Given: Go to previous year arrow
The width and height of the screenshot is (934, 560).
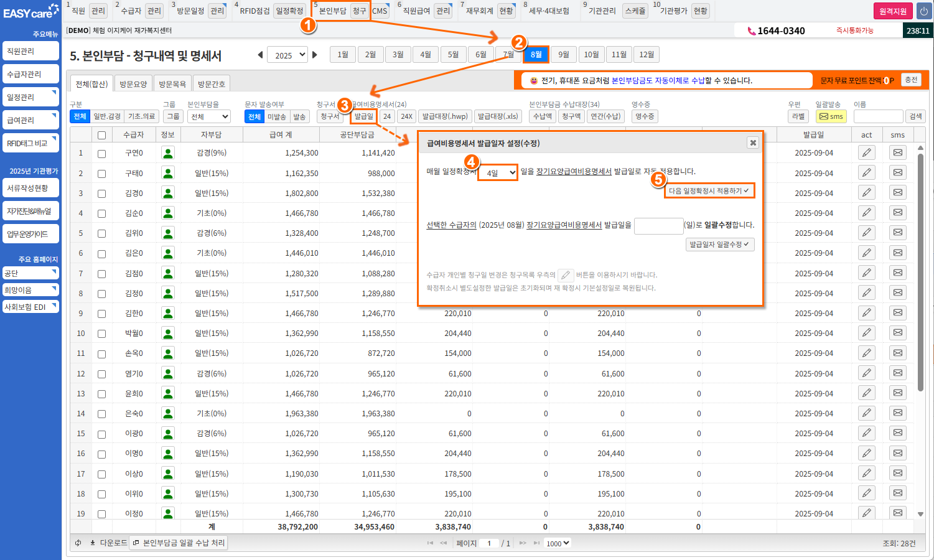Looking at the screenshot, I should (x=260, y=55).
